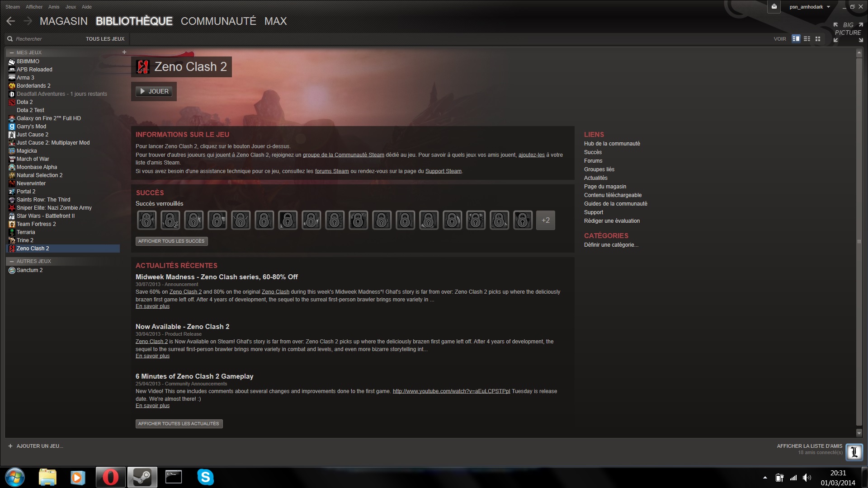Open AFFICHER LA LISTE D'AMIS
868x488 pixels.
(809, 446)
